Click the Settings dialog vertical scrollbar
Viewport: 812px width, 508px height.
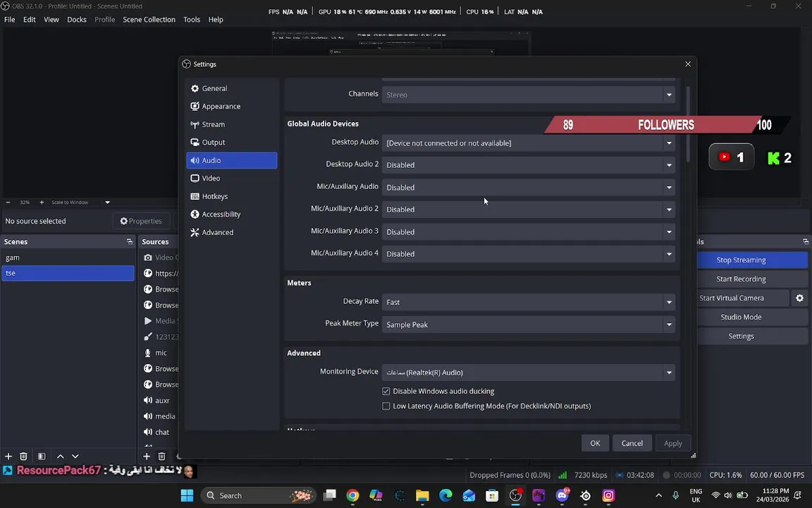click(x=688, y=124)
